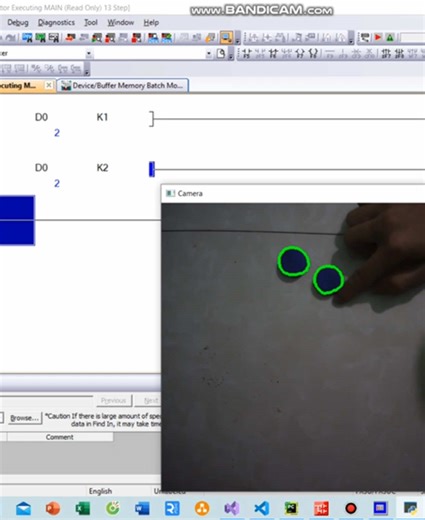The height and width of the screenshot is (520, 425).
Task: Select the D0 operand on the K1 rung
Action: point(41,117)
